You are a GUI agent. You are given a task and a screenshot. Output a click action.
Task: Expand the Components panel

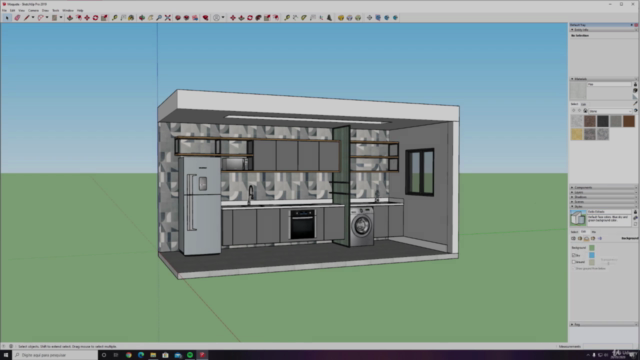pos(603,187)
